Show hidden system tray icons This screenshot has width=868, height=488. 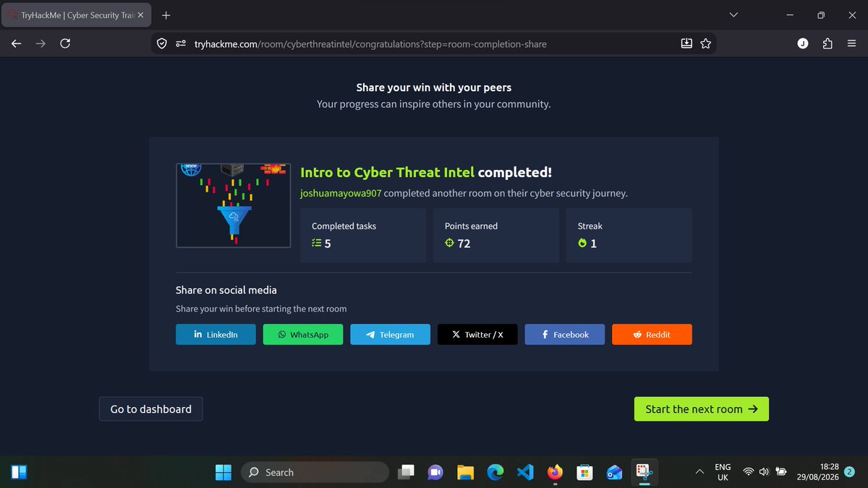tap(699, 472)
